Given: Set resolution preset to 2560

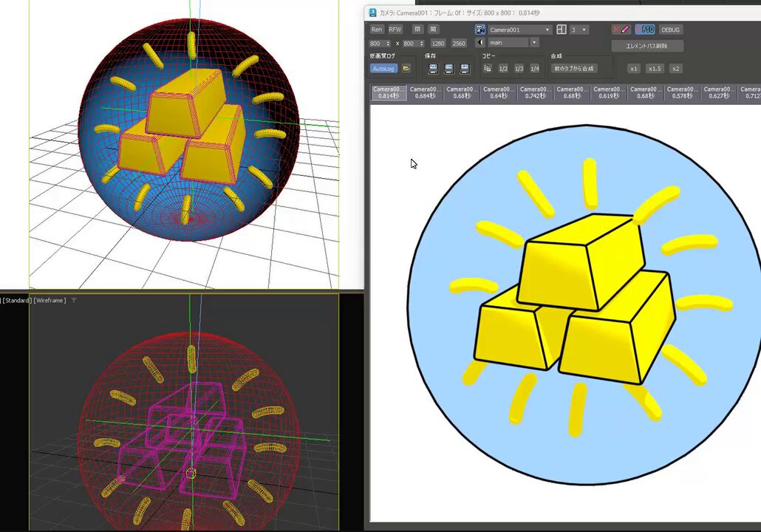Looking at the screenshot, I should 459,44.
